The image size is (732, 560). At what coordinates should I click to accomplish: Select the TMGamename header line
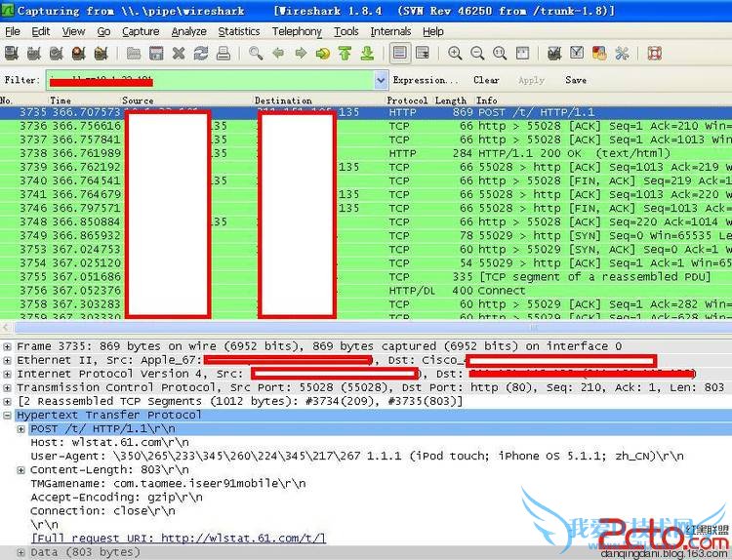(168, 484)
